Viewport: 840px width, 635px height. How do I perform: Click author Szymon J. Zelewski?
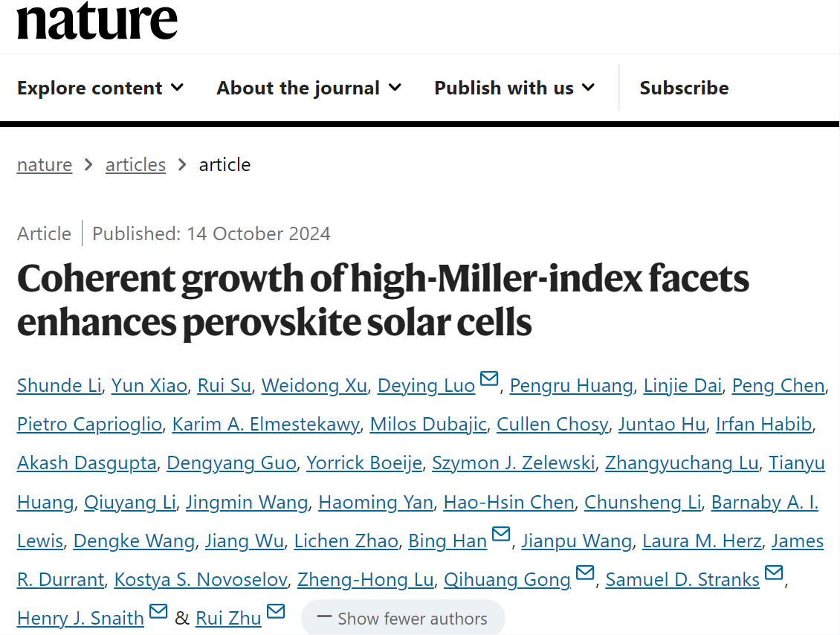point(514,462)
